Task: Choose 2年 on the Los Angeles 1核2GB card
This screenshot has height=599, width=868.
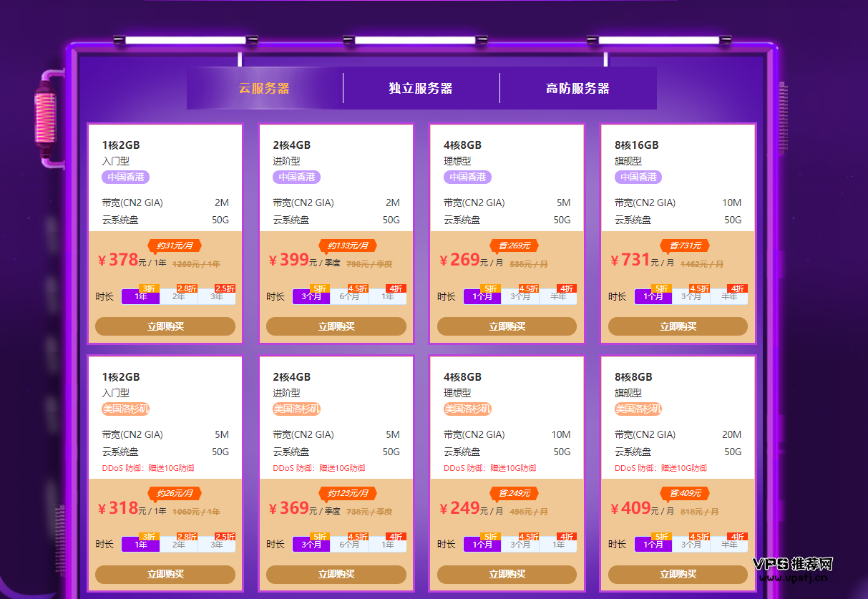Action: tap(179, 545)
